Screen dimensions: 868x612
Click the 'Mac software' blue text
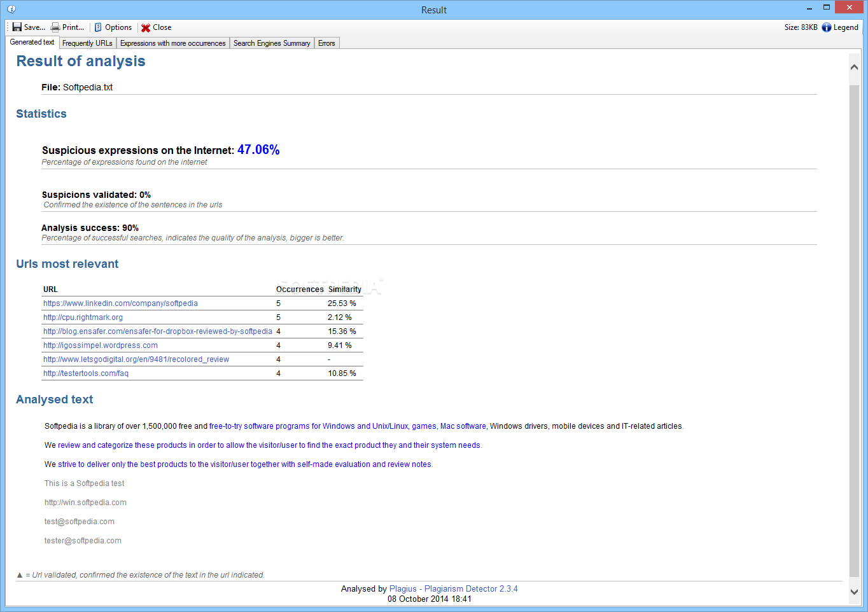pos(463,426)
